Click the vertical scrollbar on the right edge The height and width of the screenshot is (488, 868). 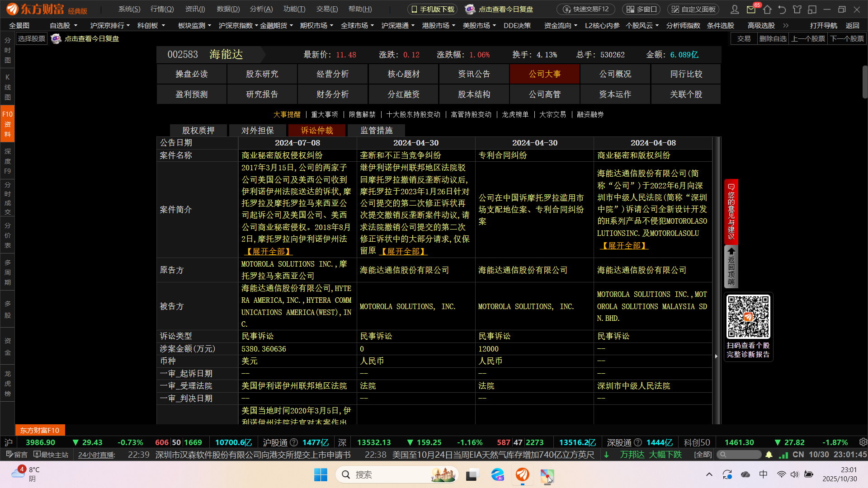pyautogui.click(x=864, y=82)
